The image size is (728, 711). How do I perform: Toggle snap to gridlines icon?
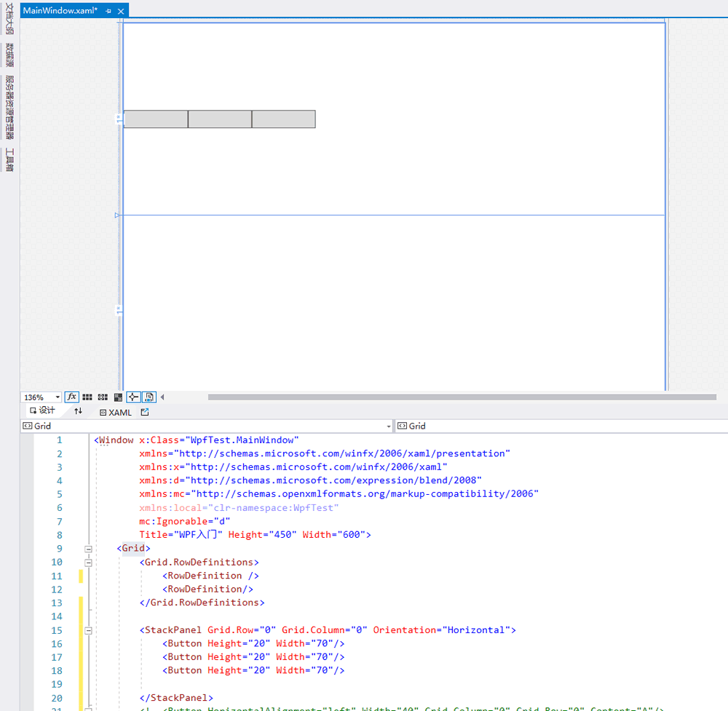(x=103, y=397)
